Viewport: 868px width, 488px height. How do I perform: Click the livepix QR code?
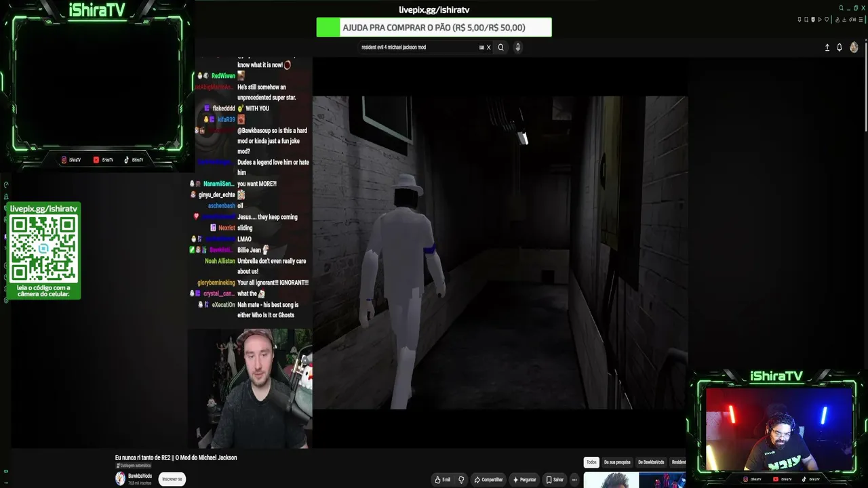(43, 249)
